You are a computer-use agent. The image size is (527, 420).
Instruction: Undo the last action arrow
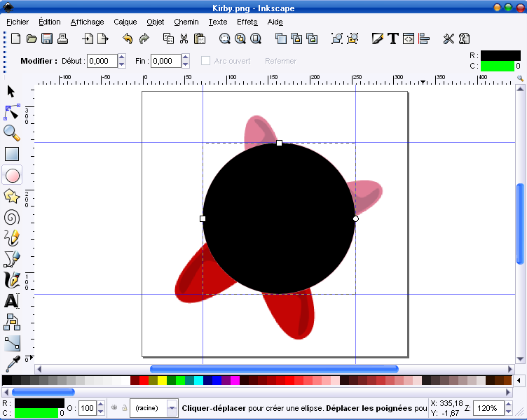pos(128,38)
